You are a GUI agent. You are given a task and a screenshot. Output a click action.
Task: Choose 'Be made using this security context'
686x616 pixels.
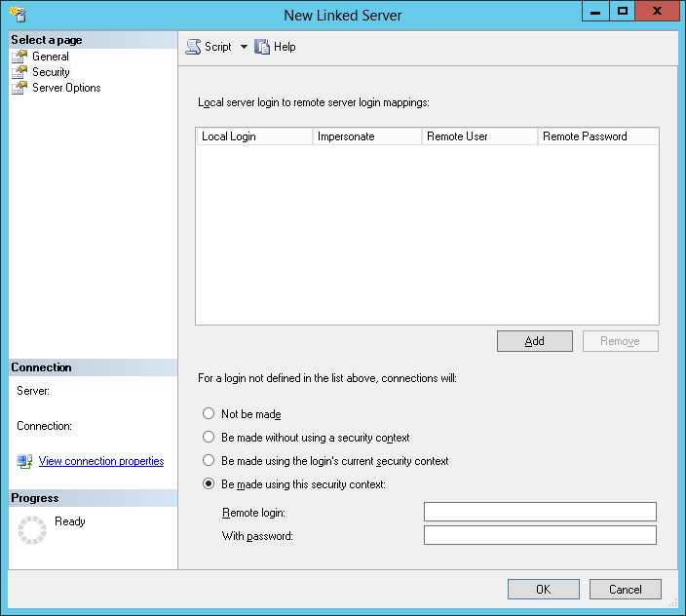click(209, 483)
